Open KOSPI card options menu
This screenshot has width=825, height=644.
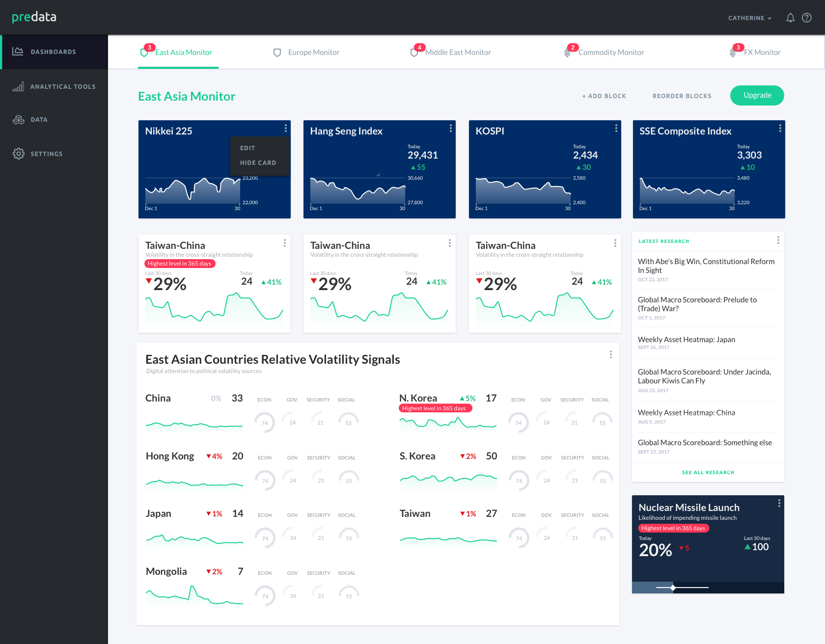point(616,128)
